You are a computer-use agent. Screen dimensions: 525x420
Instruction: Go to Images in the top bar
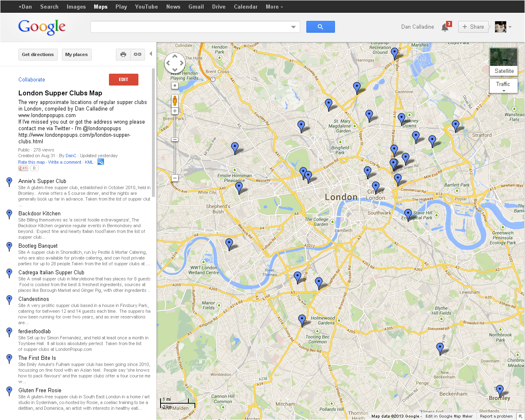[x=76, y=7]
